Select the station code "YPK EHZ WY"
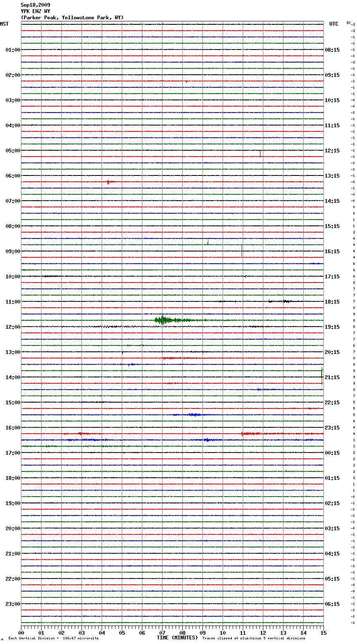This screenshot has height=644, width=357. click(x=35, y=11)
